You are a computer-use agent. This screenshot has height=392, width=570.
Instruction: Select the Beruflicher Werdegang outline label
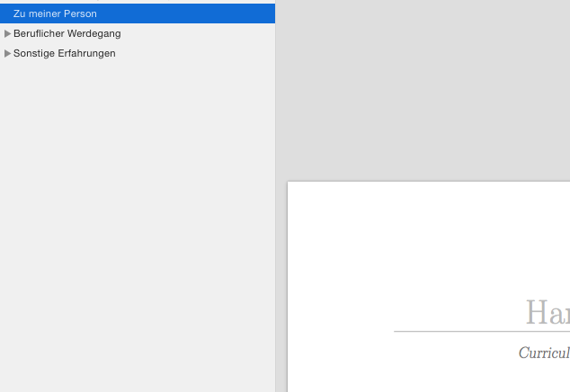tap(67, 34)
